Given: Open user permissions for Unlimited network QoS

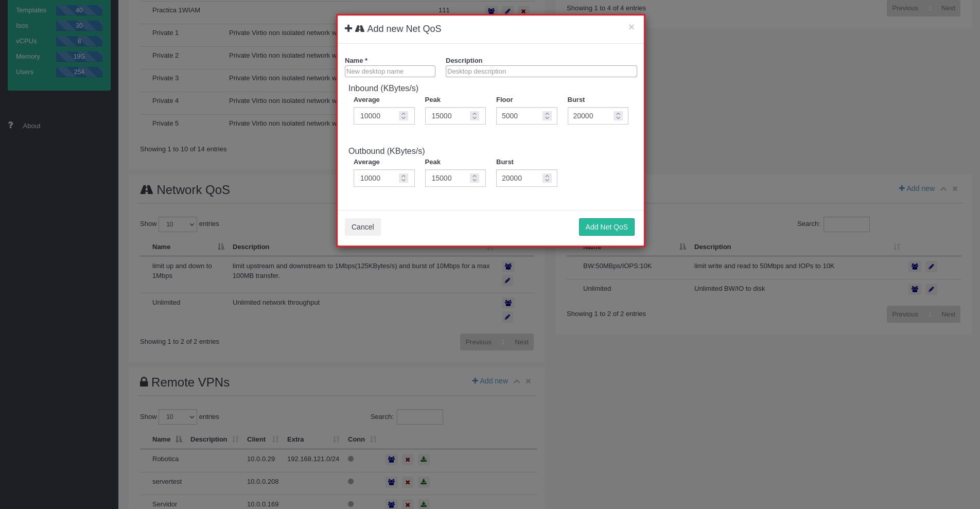Looking at the screenshot, I should click(x=508, y=303).
